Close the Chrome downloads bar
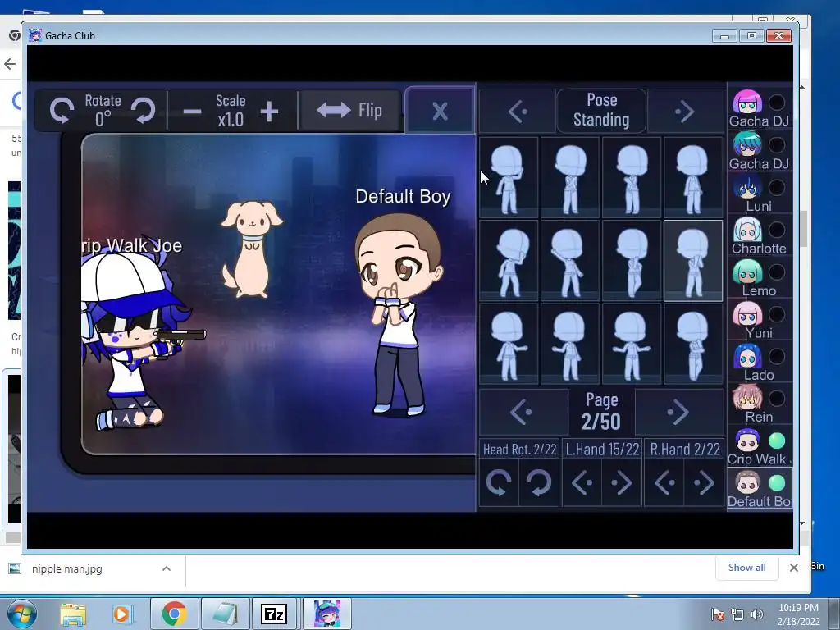The image size is (840, 630). coord(794,568)
